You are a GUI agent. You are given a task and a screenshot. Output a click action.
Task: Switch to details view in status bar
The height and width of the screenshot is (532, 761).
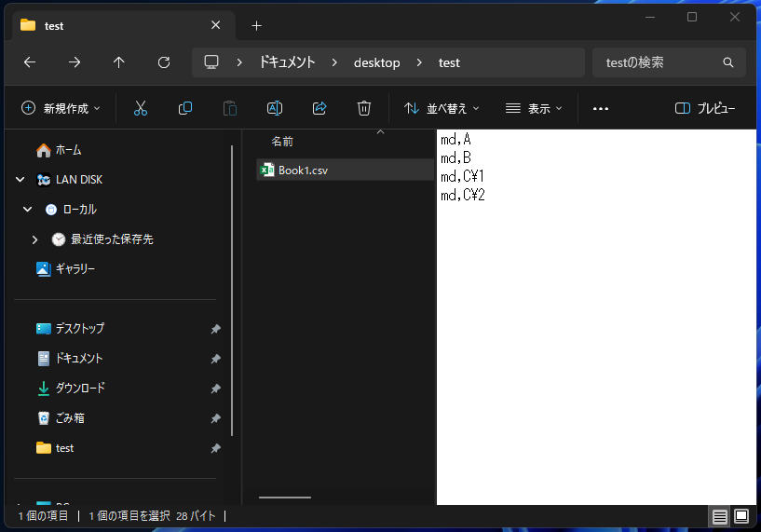tap(720, 517)
